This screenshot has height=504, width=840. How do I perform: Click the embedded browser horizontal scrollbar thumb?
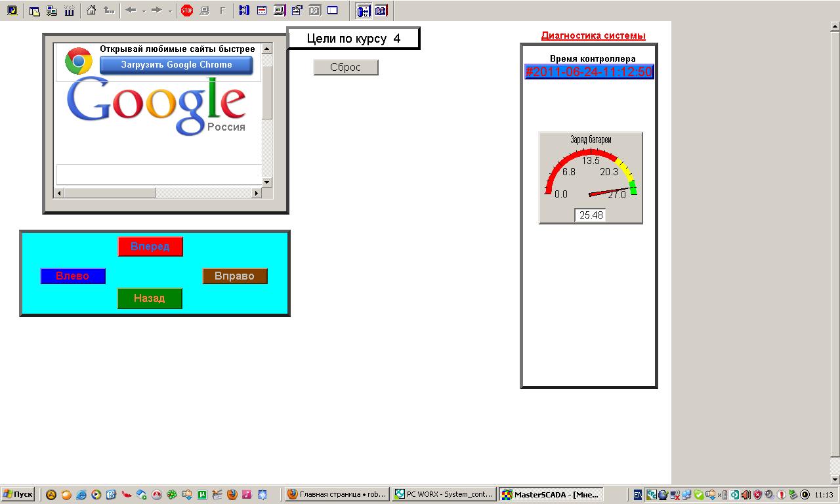[110, 193]
